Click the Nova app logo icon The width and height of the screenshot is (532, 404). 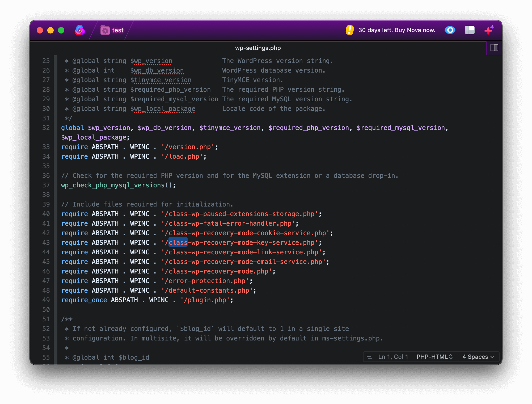80,30
